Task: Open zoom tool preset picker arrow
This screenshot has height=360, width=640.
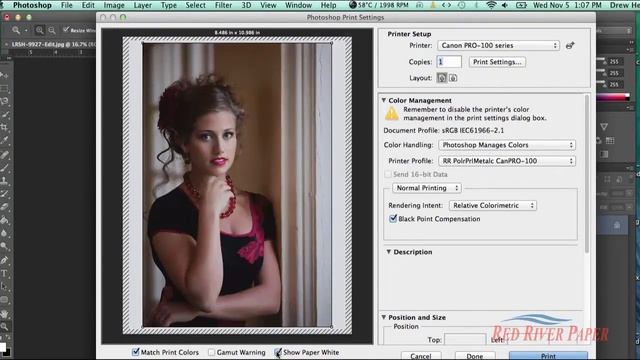Action: (x=26, y=30)
